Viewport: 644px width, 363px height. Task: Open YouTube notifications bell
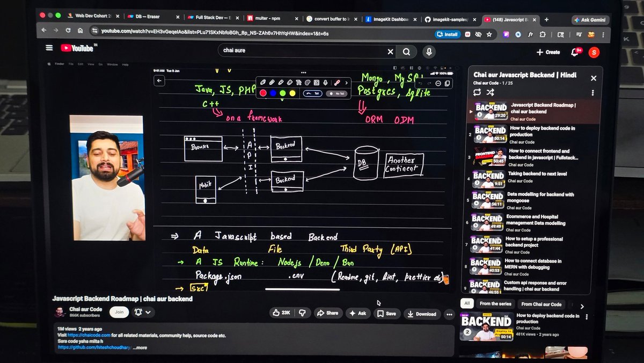coord(575,52)
